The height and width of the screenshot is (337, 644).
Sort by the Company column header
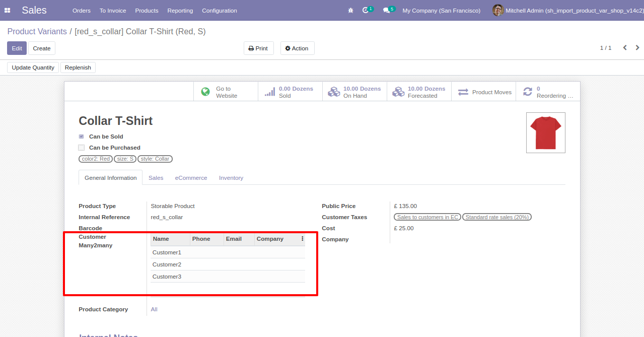276,239
